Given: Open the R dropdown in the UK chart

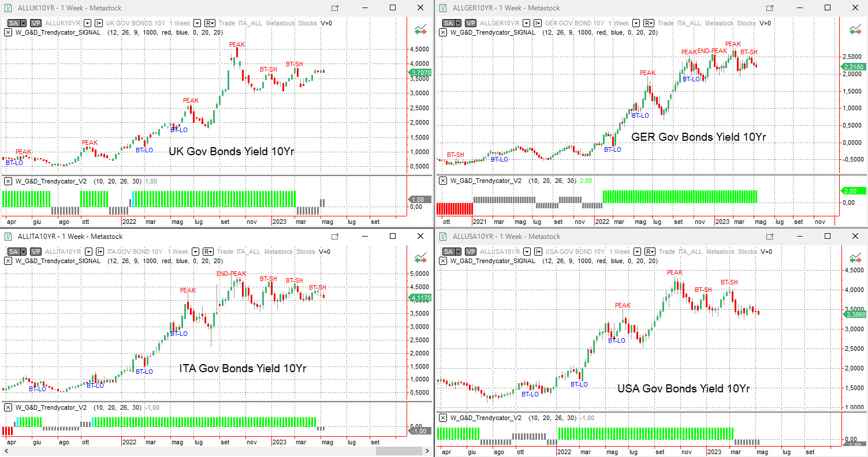Looking at the screenshot, I should 210,23.
